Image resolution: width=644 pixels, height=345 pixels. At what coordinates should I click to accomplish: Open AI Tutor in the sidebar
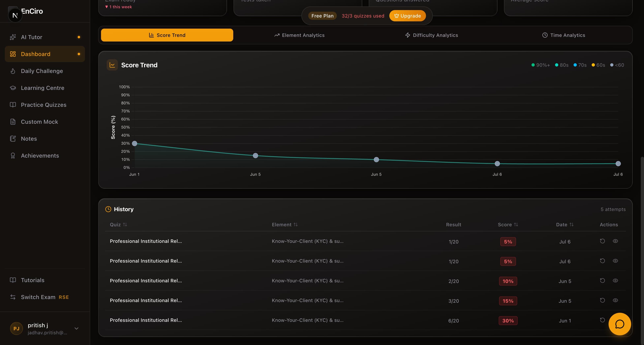(x=45, y=37)
